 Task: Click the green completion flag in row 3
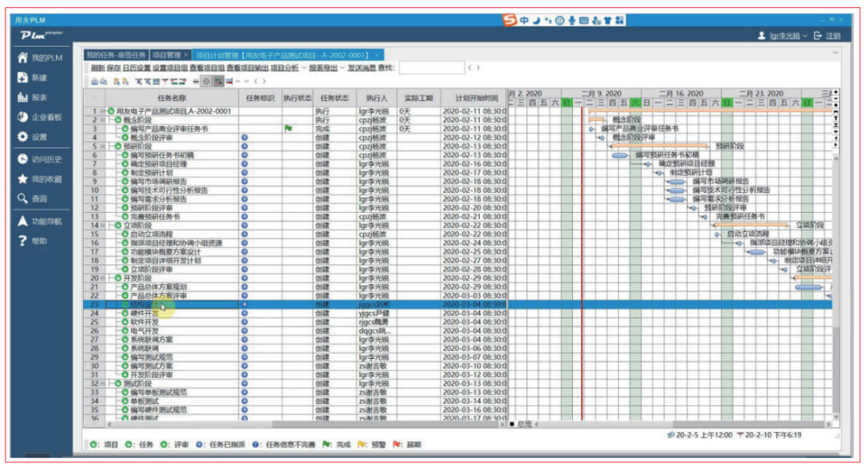coord(289,128)
